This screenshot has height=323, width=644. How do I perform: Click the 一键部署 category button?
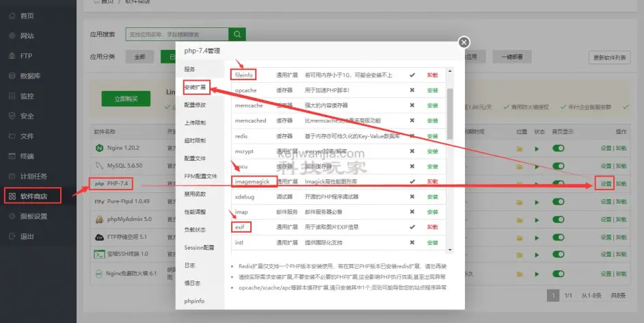pyautogui.click(x=512, y=57)
